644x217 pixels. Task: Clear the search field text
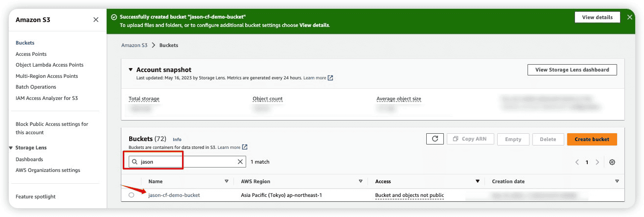[240, 162]
